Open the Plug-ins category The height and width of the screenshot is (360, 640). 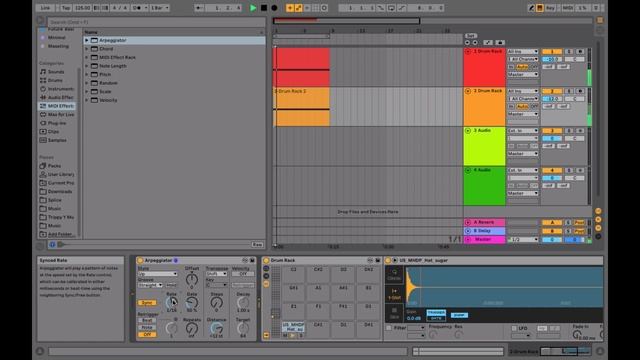tap(53, 123)
